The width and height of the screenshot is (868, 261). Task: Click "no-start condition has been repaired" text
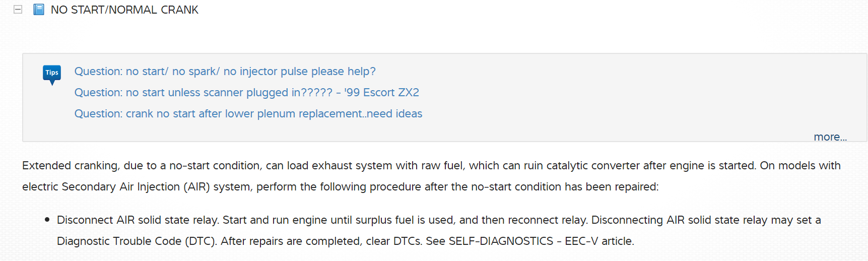coord(564,187)
